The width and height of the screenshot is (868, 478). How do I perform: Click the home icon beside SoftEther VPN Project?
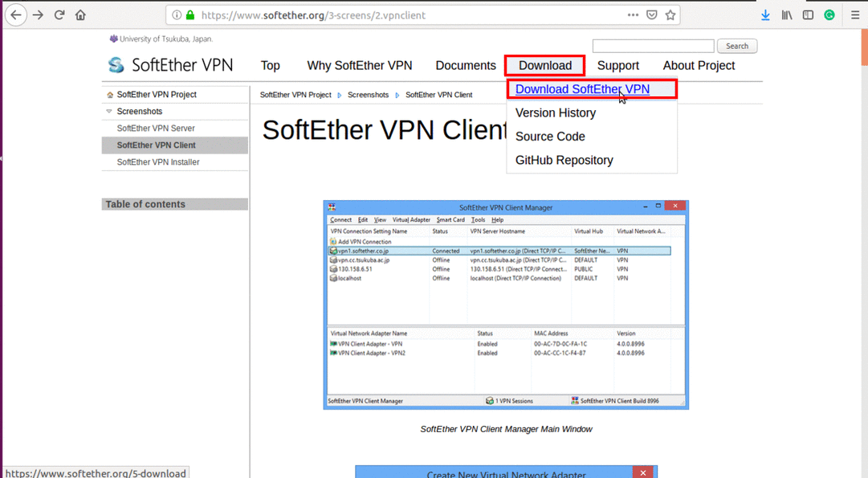(110, 95)
